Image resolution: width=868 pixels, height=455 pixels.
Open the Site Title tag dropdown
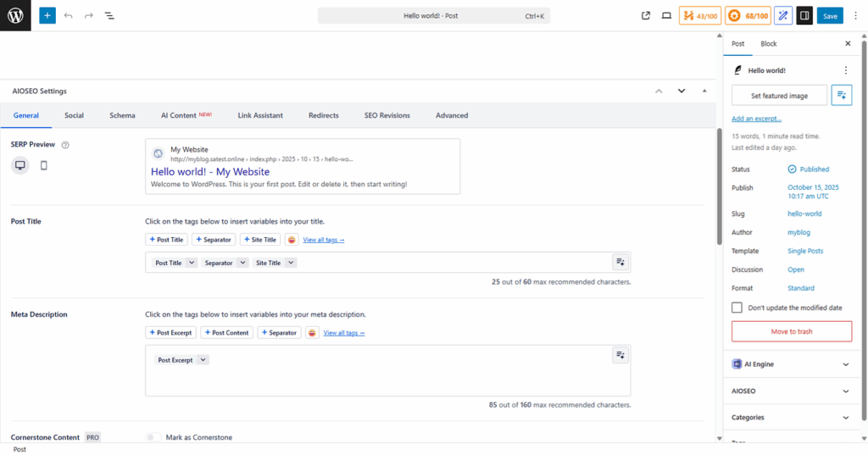(290, 263)
